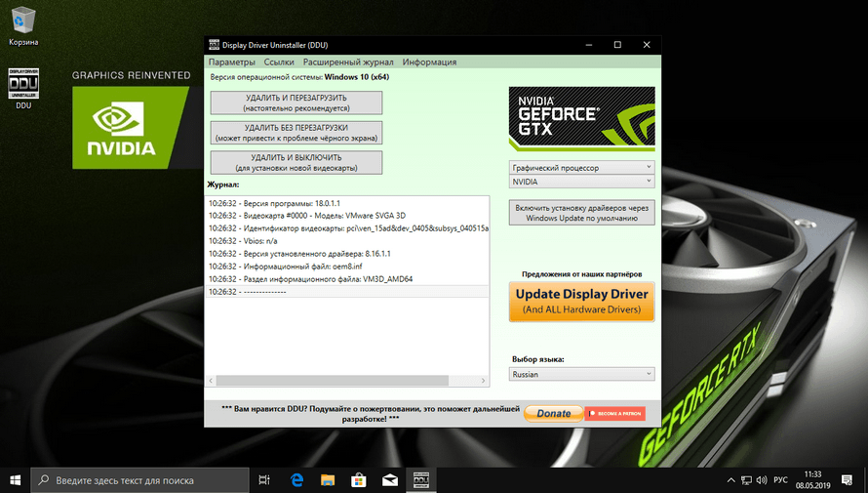Minimize the DDU window
The image size is (868, 493).
click(x=589, y=45)
